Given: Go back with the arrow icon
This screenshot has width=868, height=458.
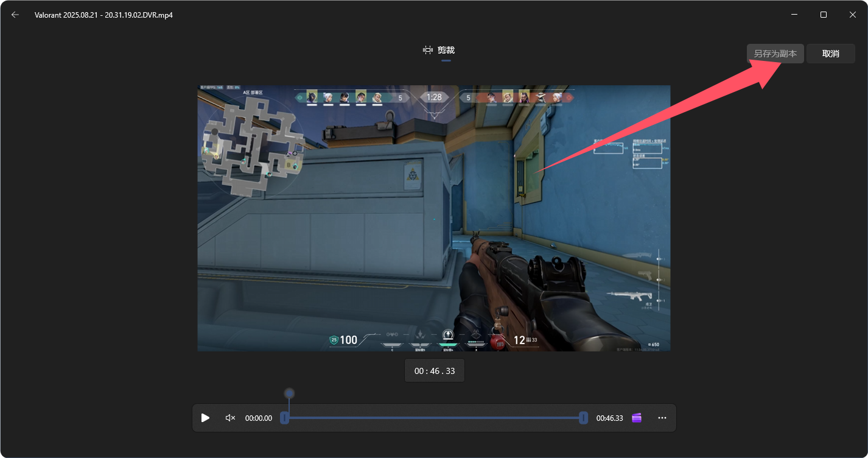Looking at the screenshot, I should [15, 15].
